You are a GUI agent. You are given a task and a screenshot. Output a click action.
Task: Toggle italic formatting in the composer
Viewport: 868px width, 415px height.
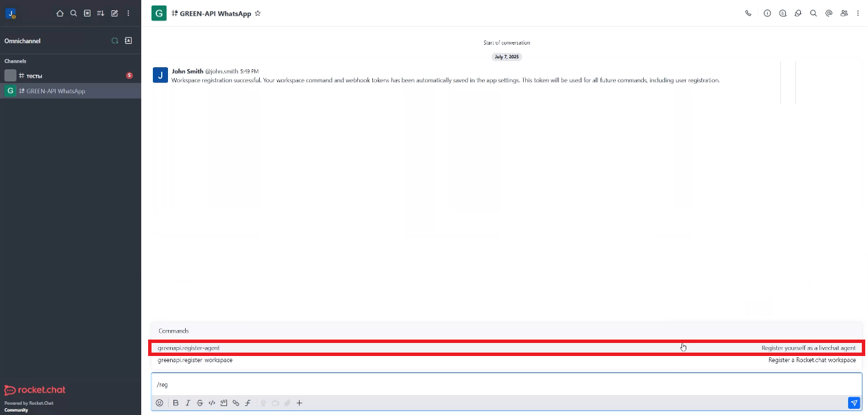click(188, 403)
